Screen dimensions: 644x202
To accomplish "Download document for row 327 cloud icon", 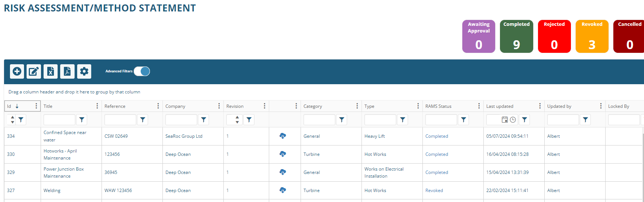I will (283, 190).
